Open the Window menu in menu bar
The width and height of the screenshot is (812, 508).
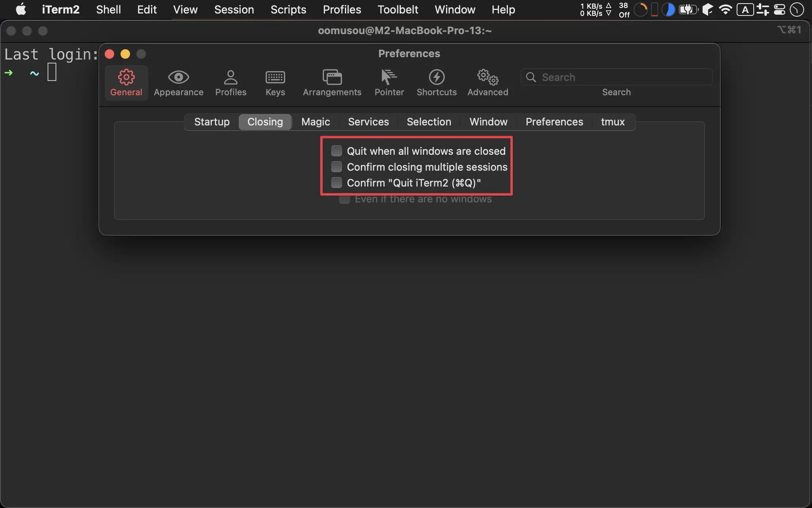455,10
